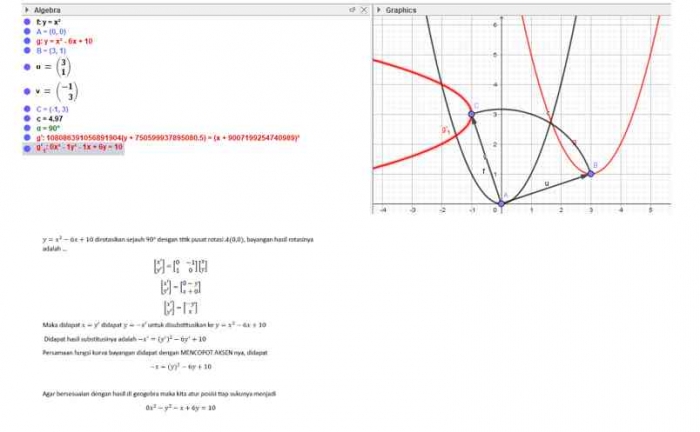Hide angle α = 90° via its dot
This screenshot has width=700, height=432.
[x=29, y=128]
